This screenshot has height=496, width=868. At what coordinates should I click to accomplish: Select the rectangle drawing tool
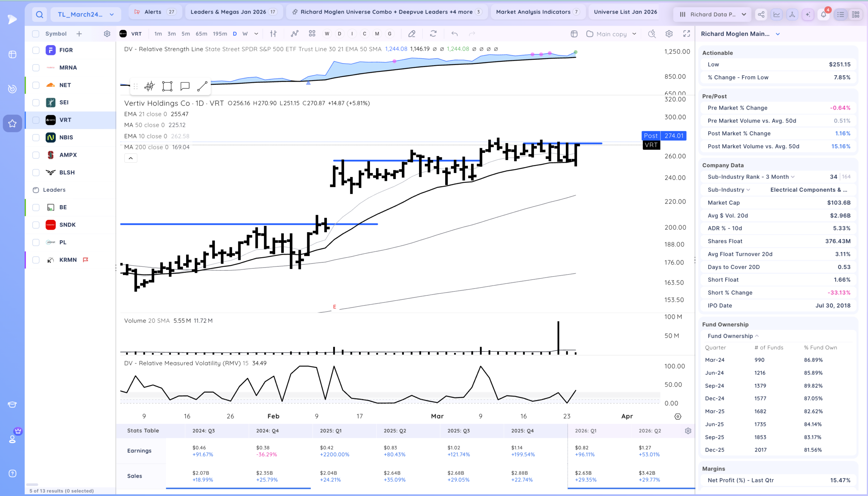167,86
